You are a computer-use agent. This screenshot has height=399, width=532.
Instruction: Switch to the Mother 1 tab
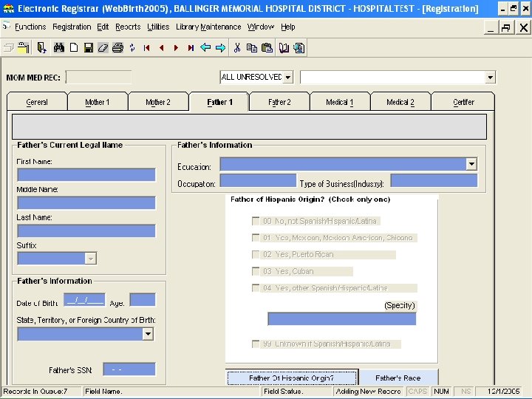click(x=98, y=102)
